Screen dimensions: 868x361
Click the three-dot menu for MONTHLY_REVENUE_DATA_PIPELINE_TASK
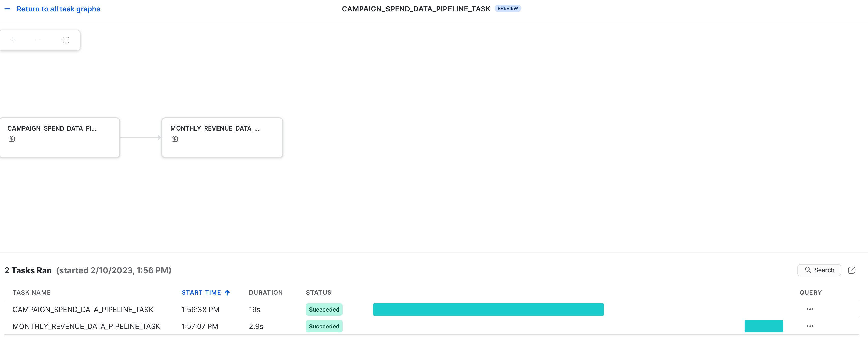click(x=810, y=326)
